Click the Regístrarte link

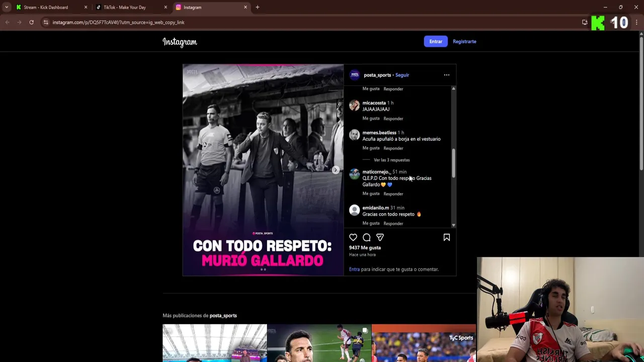click(x=464, y=41)
